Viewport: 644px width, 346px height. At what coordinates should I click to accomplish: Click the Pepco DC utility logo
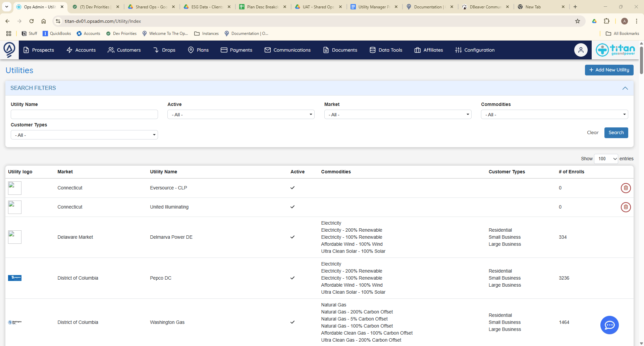click(15, 278)
